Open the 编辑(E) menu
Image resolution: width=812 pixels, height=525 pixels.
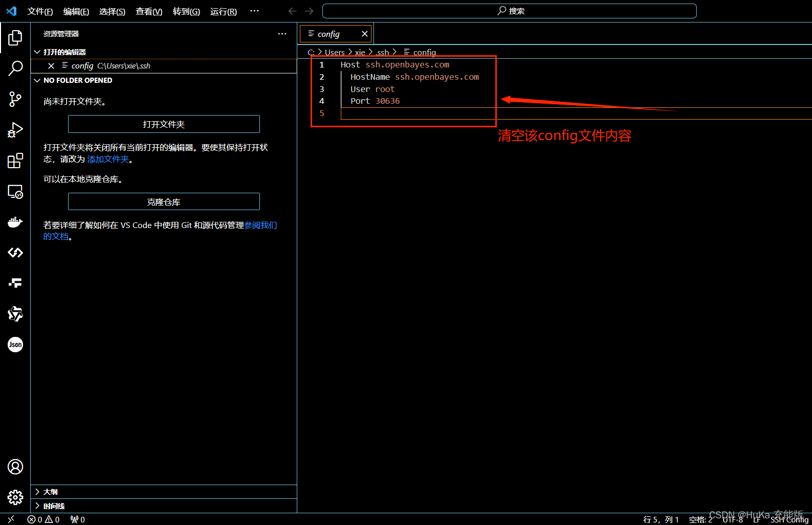pos(76,11)
